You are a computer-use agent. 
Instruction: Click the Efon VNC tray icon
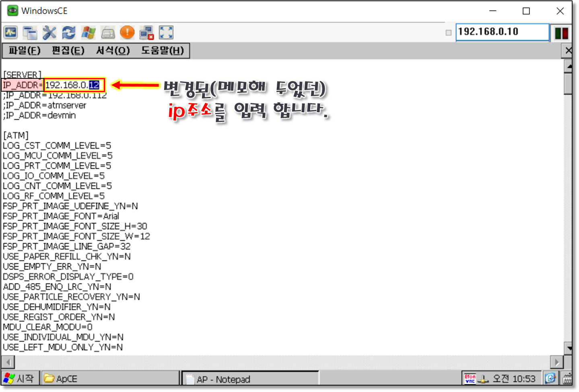(x=470, y=379)
